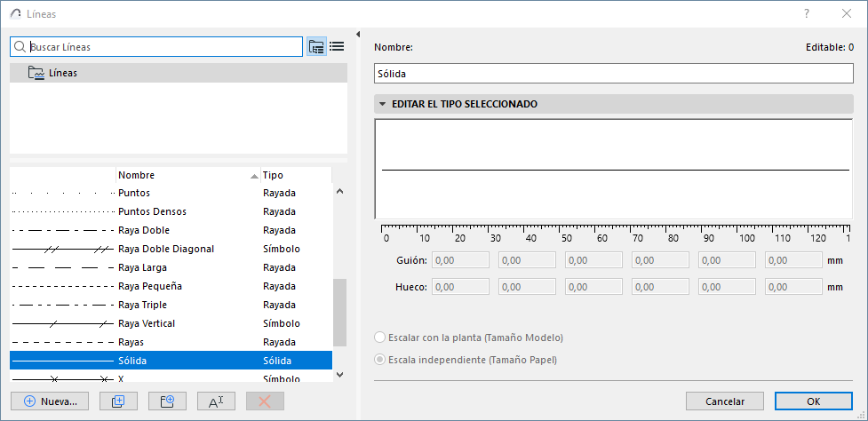
Task: Confirm with the OK button
Action: click(813, 401)
